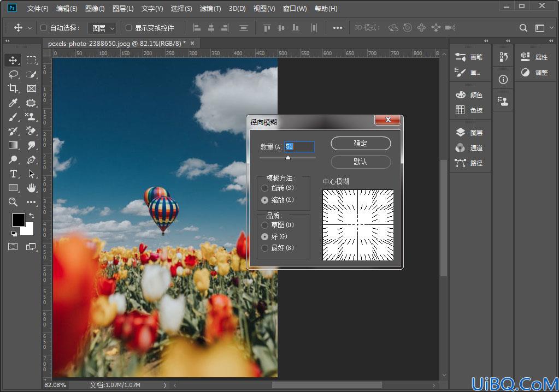Choose 最好 quality option

(x=264, y=248)
